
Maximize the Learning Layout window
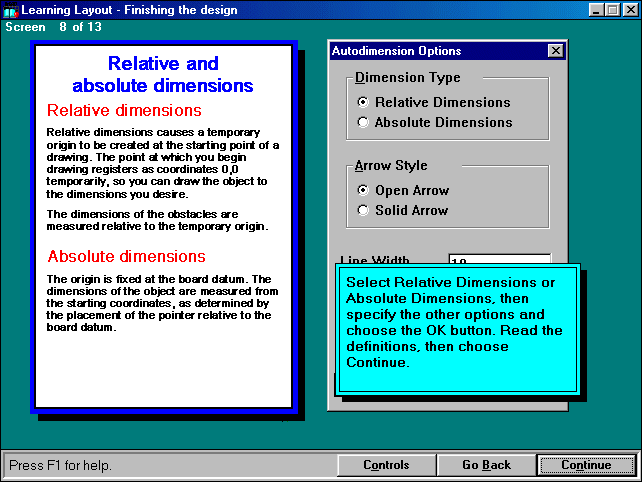(612, 10)
